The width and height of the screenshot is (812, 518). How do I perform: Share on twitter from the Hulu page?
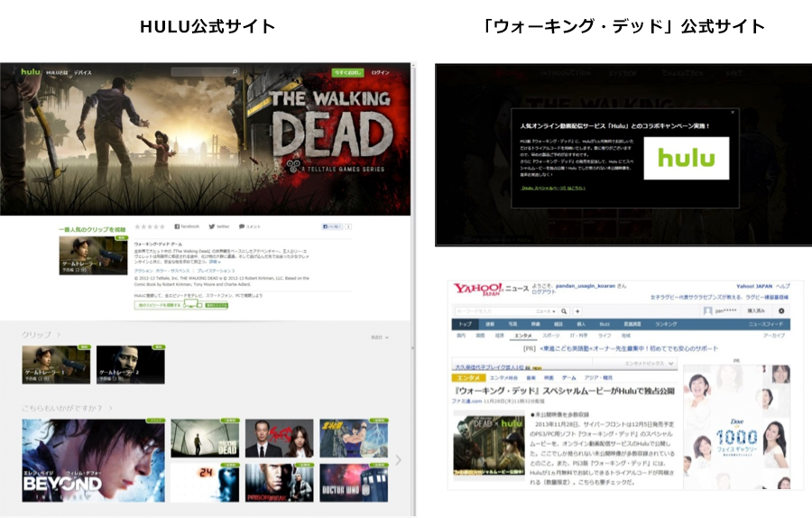click(x=219, y=227)
